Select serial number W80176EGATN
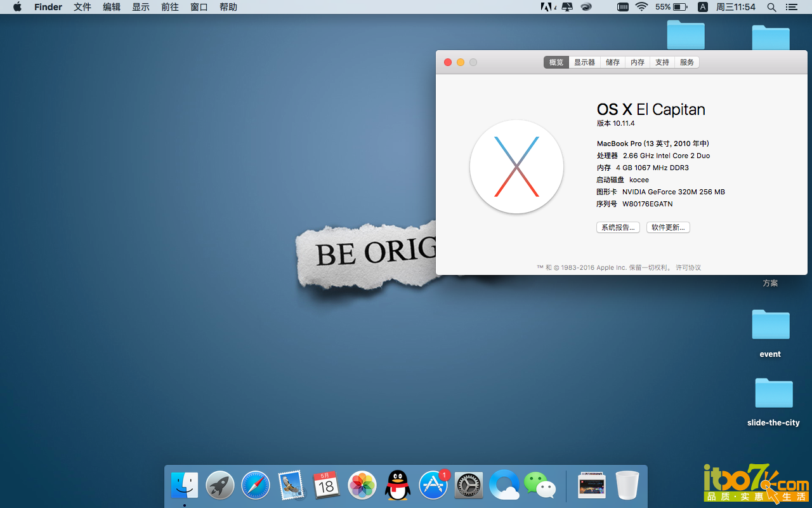 click(648, 204)
